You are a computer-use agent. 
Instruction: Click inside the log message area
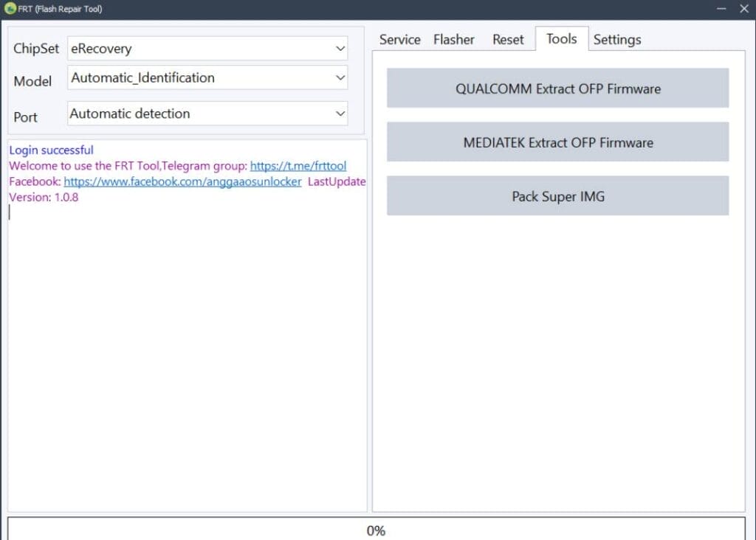coord(185,332)
